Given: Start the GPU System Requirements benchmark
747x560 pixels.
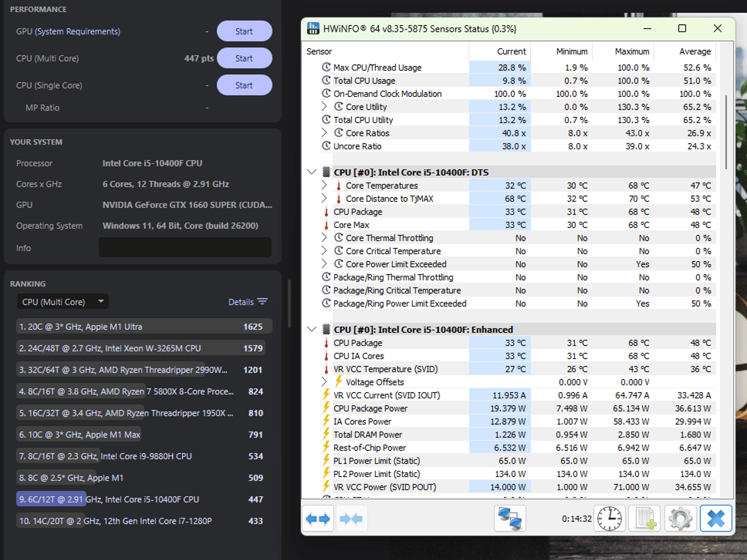Looking at the screenshot, I should (x=244, y=31).
